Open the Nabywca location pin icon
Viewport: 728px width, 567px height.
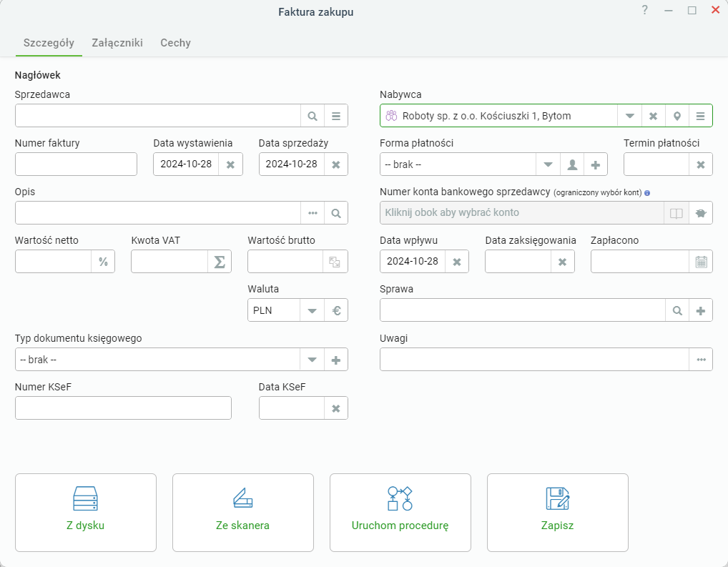coord(677,116)
